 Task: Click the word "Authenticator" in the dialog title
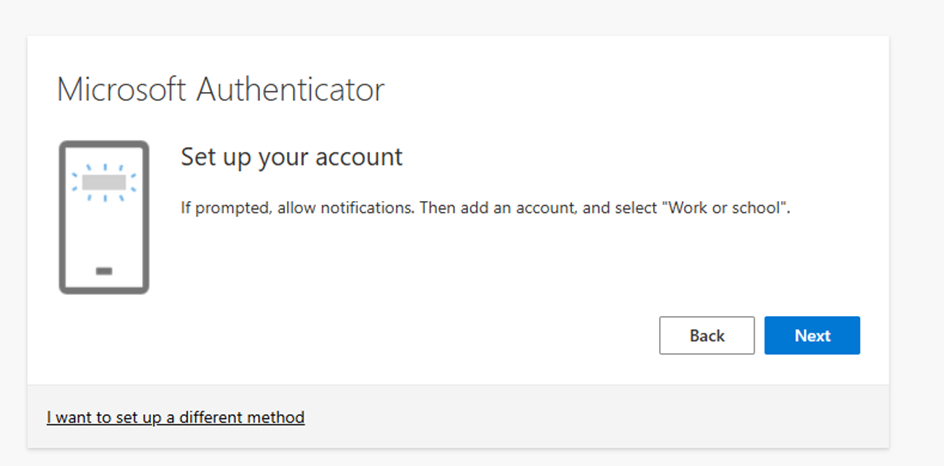290,89
